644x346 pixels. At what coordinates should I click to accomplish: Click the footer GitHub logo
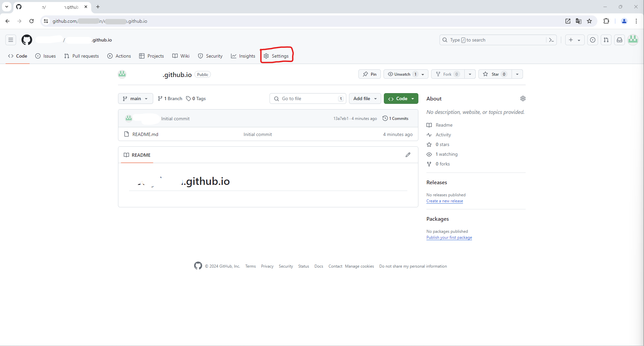[x=198, y=266]
